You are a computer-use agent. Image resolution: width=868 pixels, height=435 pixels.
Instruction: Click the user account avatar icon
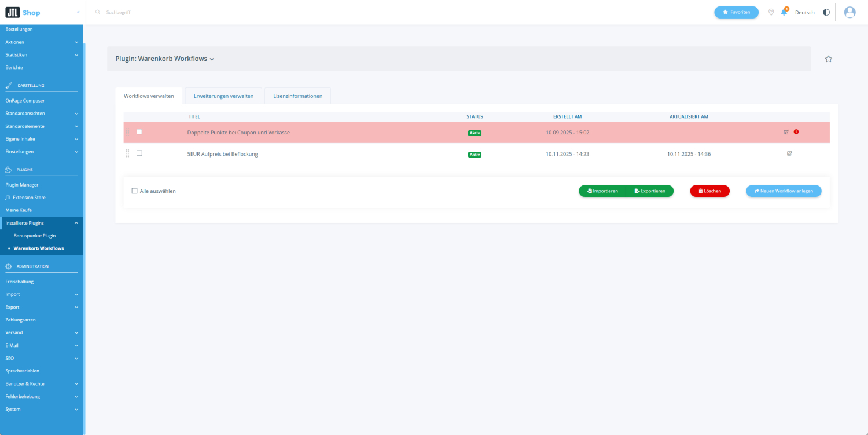coord(849,12)
